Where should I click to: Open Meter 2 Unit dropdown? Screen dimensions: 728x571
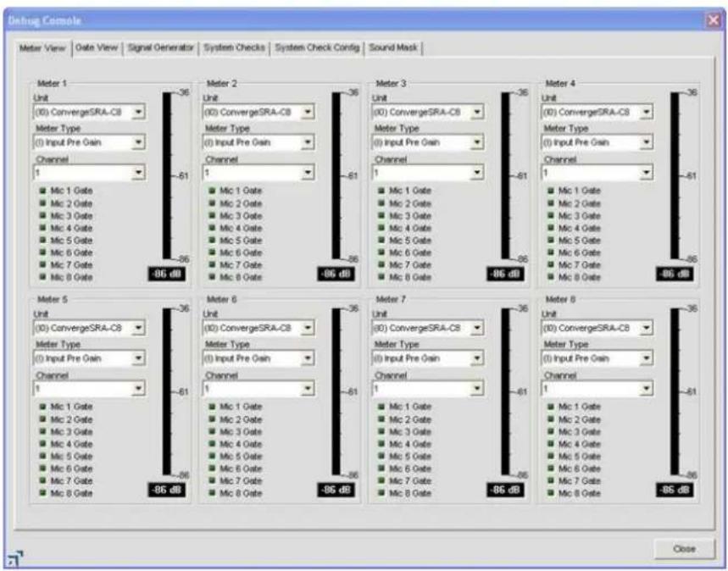(x=308, y=112)
